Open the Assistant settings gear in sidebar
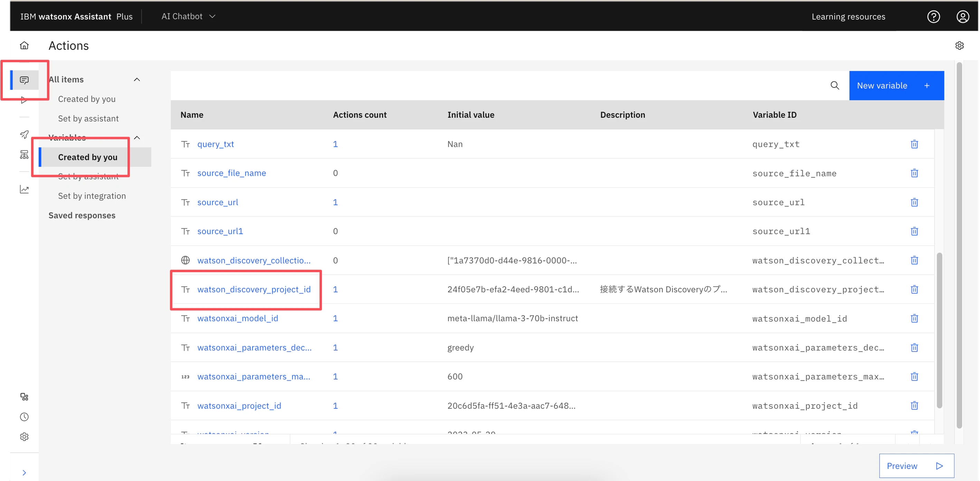This screenshot has width=980, height=481. [24, 436]
